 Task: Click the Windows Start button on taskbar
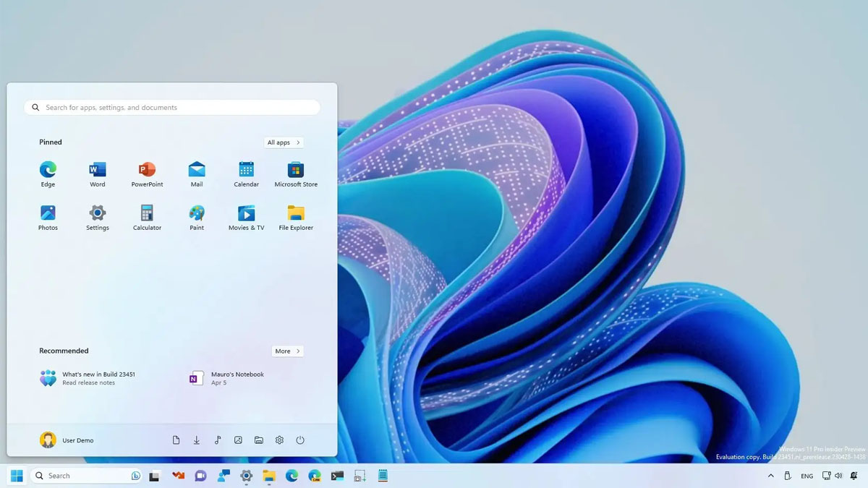(x=17, y=476)
